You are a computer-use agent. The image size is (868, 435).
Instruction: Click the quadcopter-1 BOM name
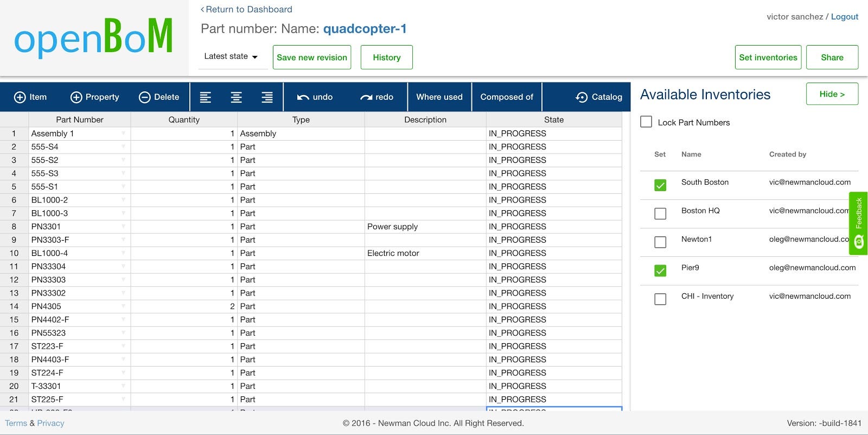point(365,29)
